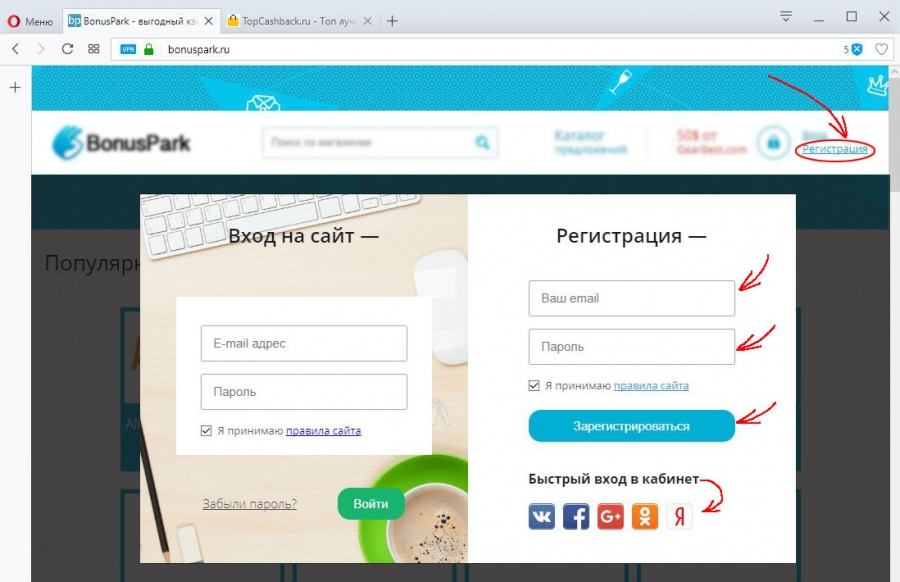The image size is (900, 582).
Task: Select the Odnoklassniki login icon
Action: (645, 516)
